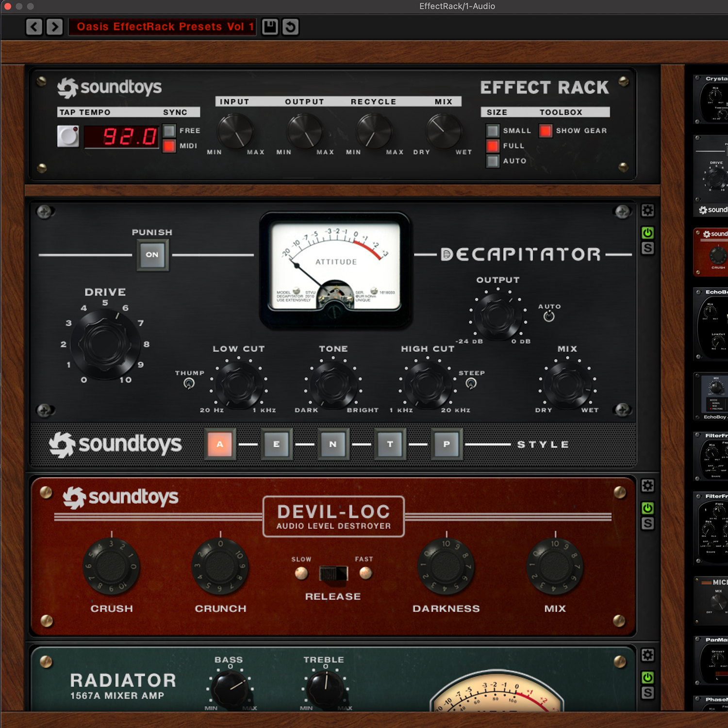Select style E on the Decapitator
This screenshot has height=728, width=728.
click(x=276, y=444)
